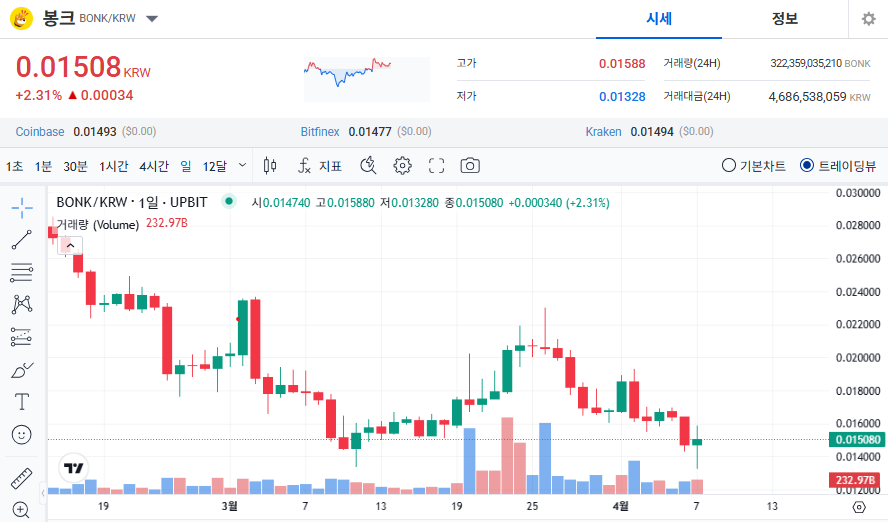This screenshot has width=888, height=522.
Task: Open the 지표 indicators menu
Action: coord(320,166)
